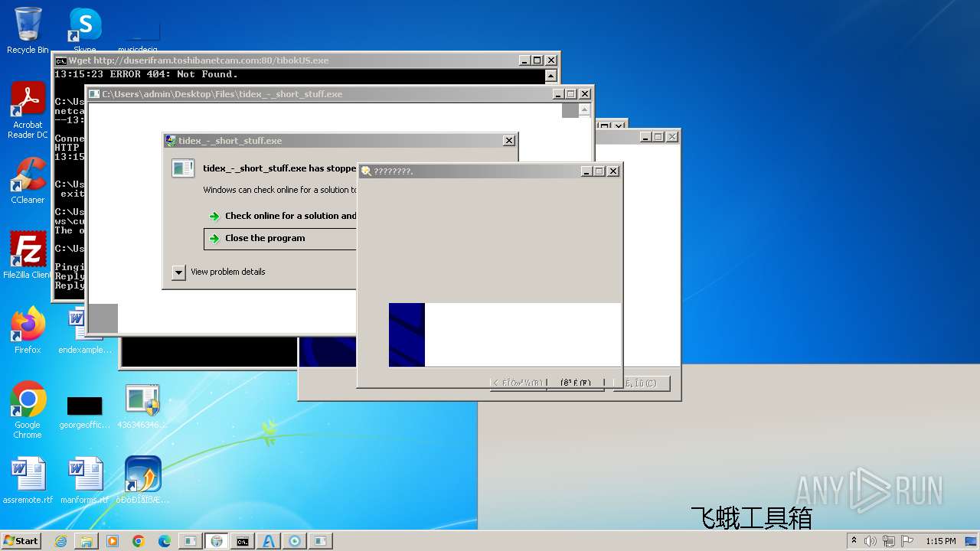Viewport: 980px width, 551px height.
Task: Open Windows Media Player from the taskbar
Action: [x=113, y=541]
